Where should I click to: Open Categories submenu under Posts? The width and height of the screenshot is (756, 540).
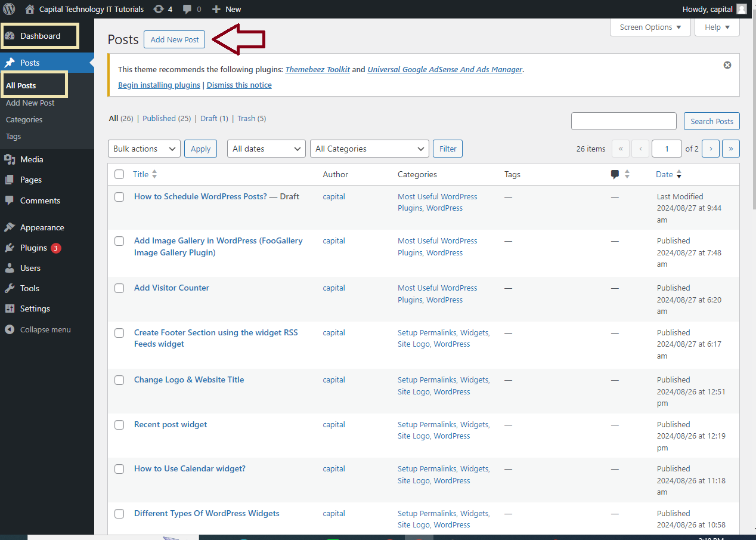click(x=24, y=119)
